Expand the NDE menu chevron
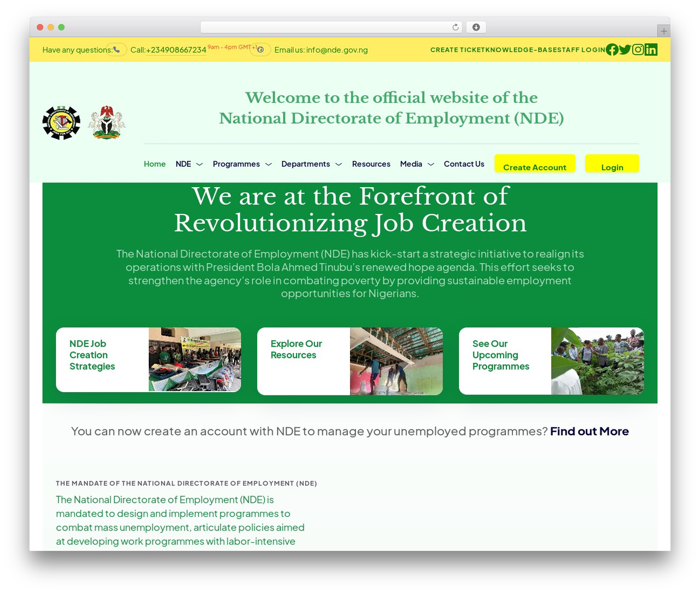This screenshot has height=593, width=700. coord(200,164)
